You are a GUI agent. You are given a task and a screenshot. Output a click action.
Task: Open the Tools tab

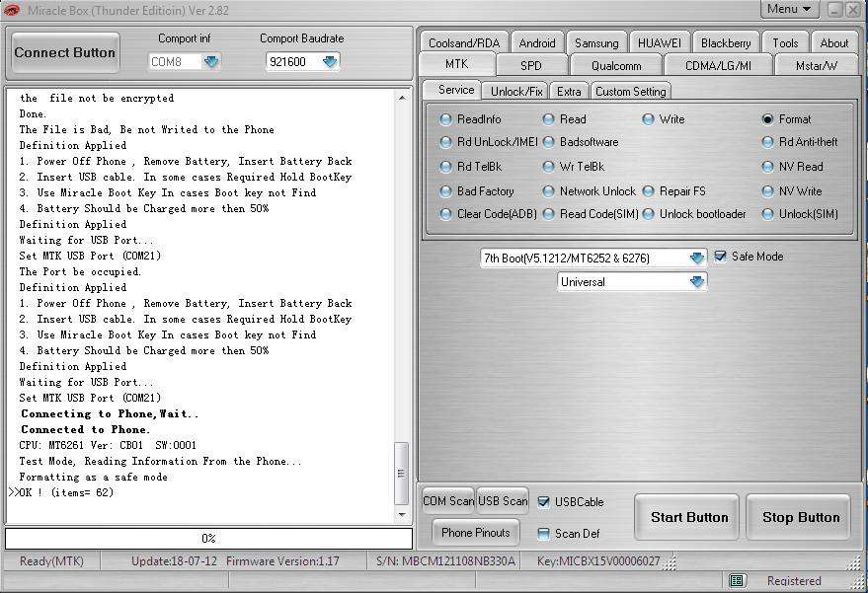pos(785,42)
